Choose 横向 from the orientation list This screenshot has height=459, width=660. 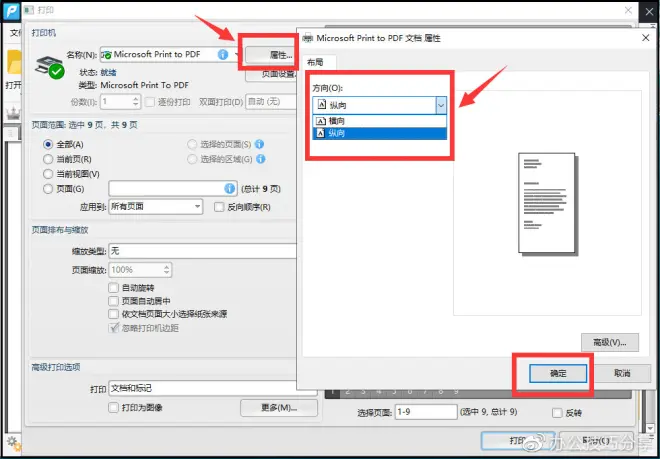[x=379, y=121]
